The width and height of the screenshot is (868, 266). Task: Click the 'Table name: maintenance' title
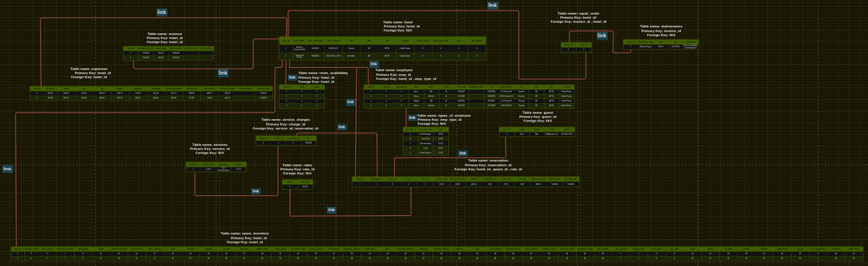[x=661, y=26]
